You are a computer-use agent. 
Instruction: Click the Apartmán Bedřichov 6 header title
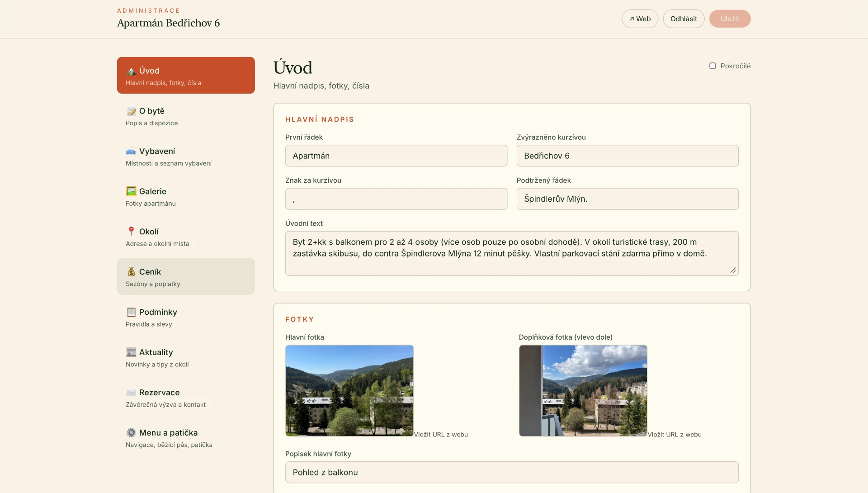coord(168,23)
